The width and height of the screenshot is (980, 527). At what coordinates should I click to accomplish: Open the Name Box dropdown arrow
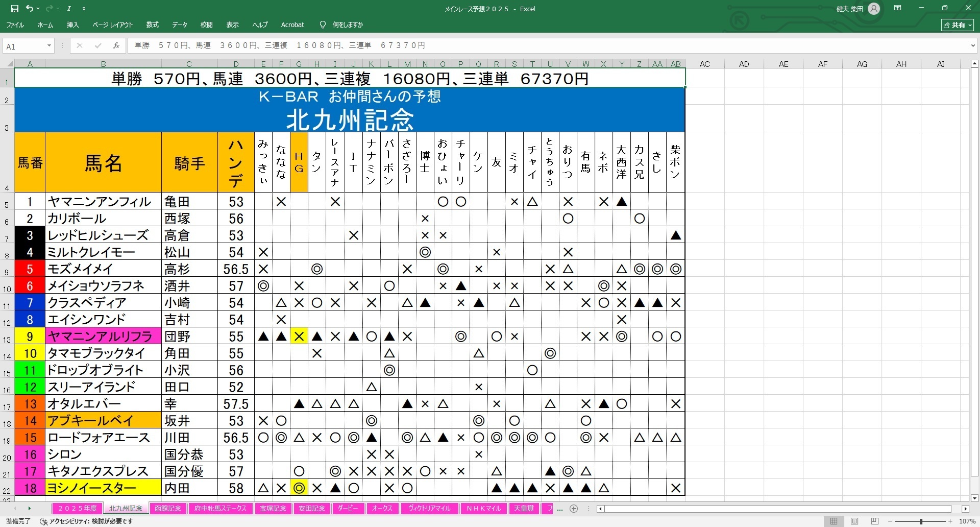click(x=49, y=46)
